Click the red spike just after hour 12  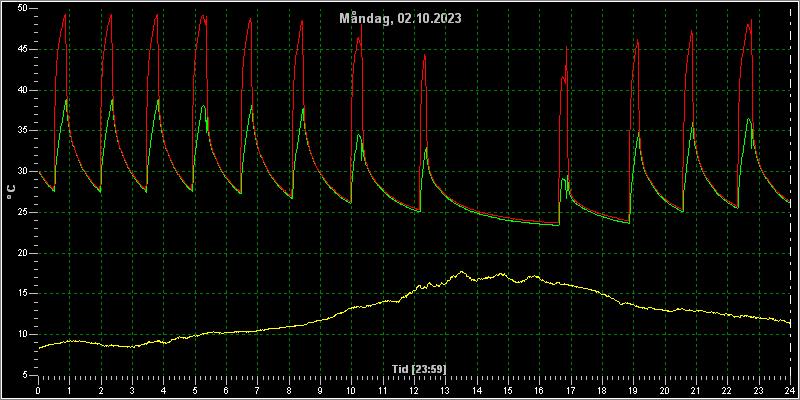[424, 55]
